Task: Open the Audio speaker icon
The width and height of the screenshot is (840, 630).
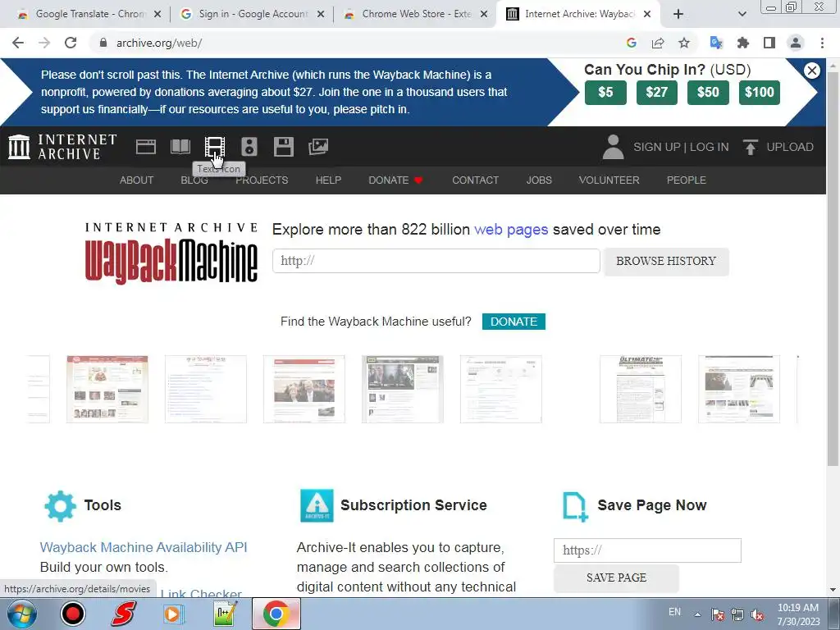Action: [249, 147]
